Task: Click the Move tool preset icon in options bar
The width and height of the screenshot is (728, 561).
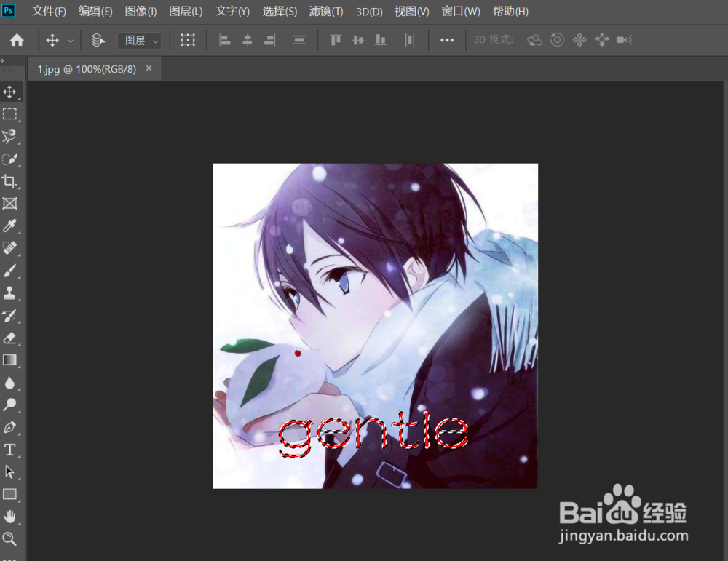Action: pyautogui.click(x=52, y=40)
